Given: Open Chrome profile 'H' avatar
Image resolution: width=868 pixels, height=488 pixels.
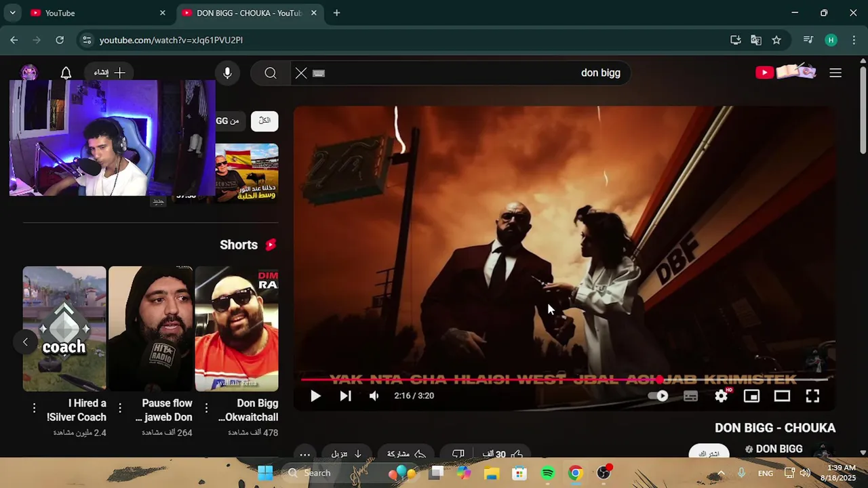Looking at the screenshot, I should click(x=831, y=40).
